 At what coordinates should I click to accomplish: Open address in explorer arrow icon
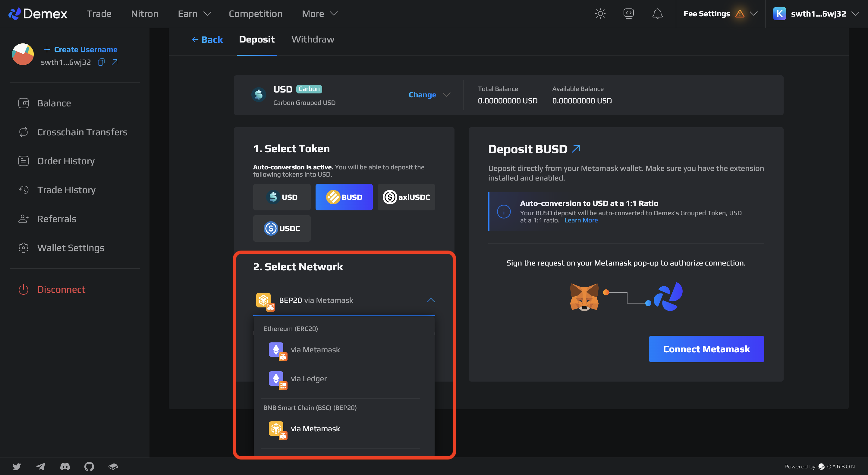115,62
